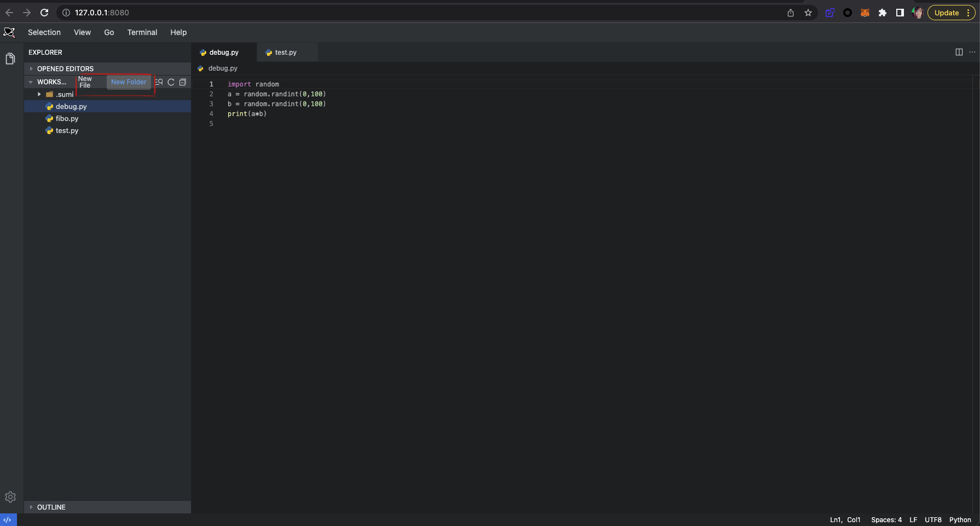The image size is (980, 526).
Task: Open the Explorer view from the activity bar
Action: (10, 57)
